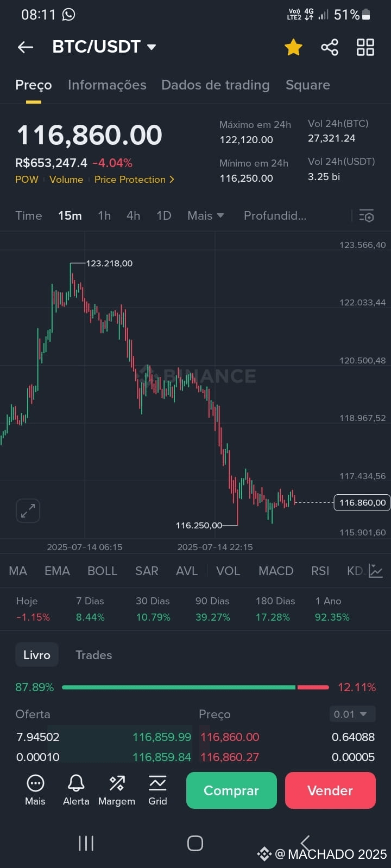Toggle the MACD indicator
The height and width of the screenshot is (868, 391).
coord(276,571)
